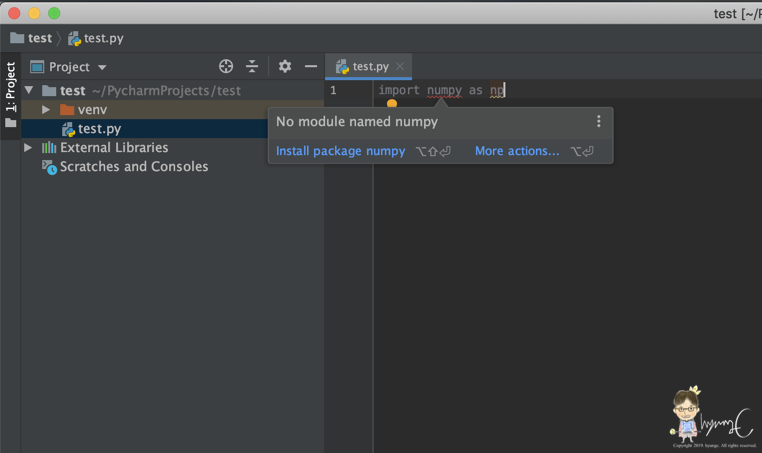Click the test folder breadcrumb

[x=31, y=38]
